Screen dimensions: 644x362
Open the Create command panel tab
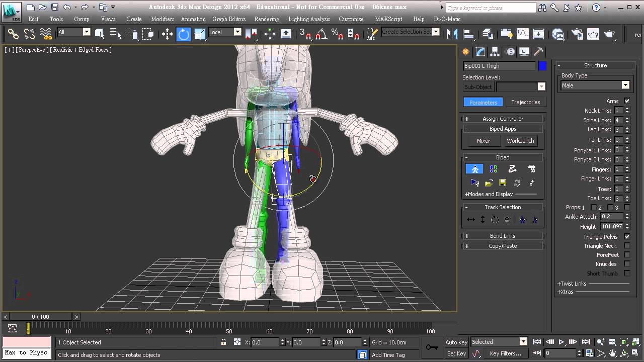point(466,51)
